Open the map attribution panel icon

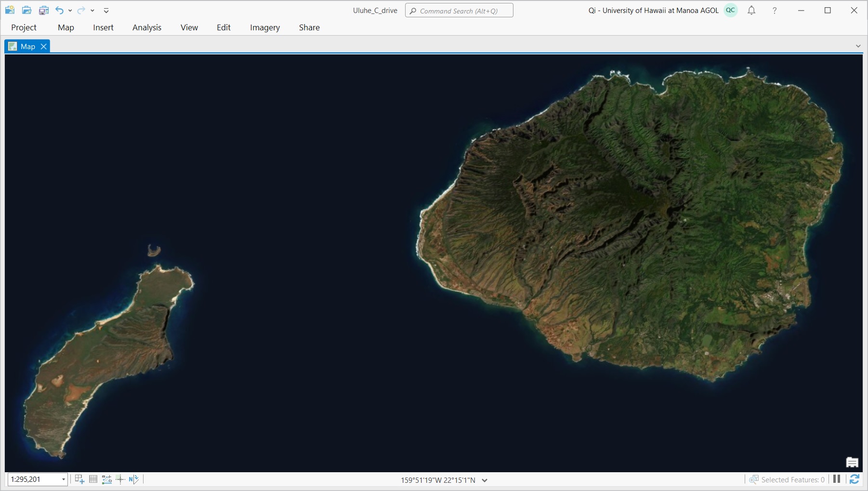click(852, 463)
